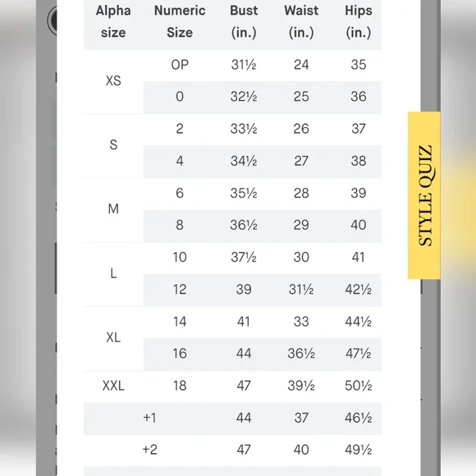Screen dimensions: 476x476
Task: Click the +2 size row label
Action: click(x=150, y=450)
